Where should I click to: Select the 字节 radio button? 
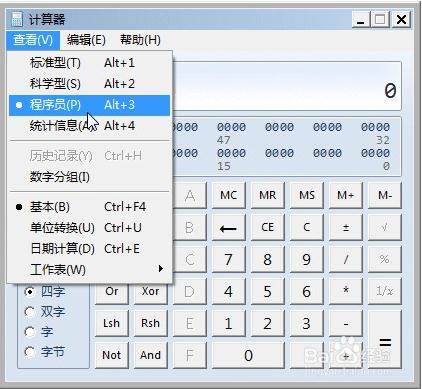(30, 352)
